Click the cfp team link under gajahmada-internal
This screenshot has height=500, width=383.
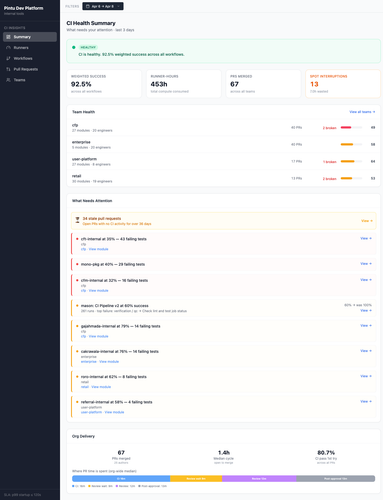click(83, 336)
